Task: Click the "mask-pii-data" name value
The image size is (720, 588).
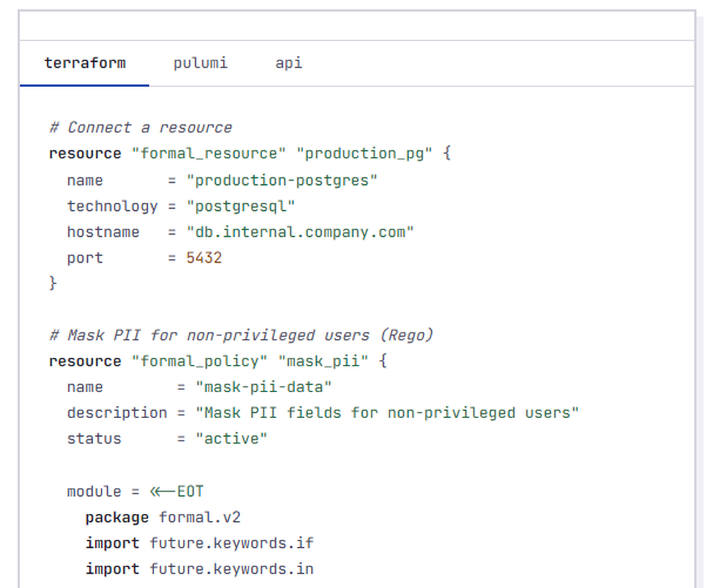Action: click(x=263, y=387)
